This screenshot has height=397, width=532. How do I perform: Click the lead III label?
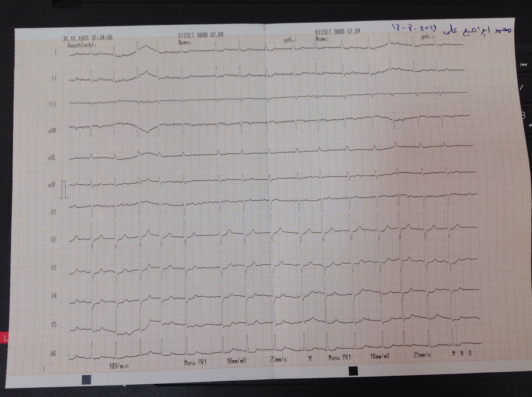(x=52, y=104)
